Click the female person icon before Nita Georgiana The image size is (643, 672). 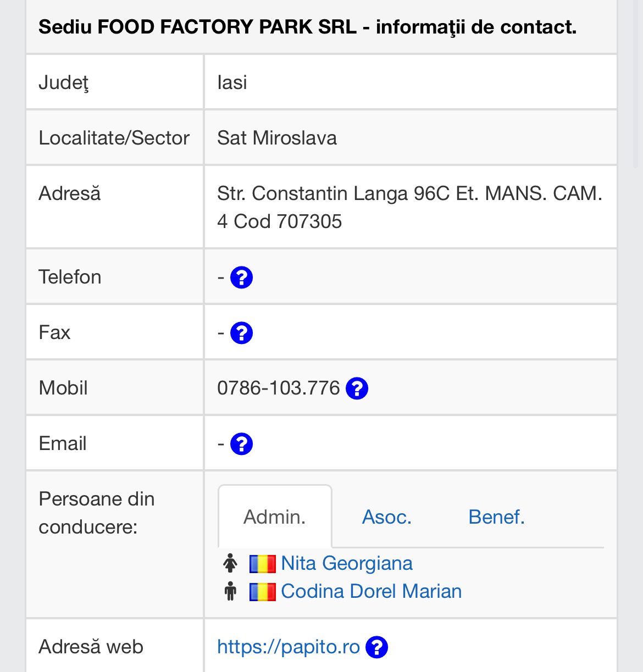(230, 563)
